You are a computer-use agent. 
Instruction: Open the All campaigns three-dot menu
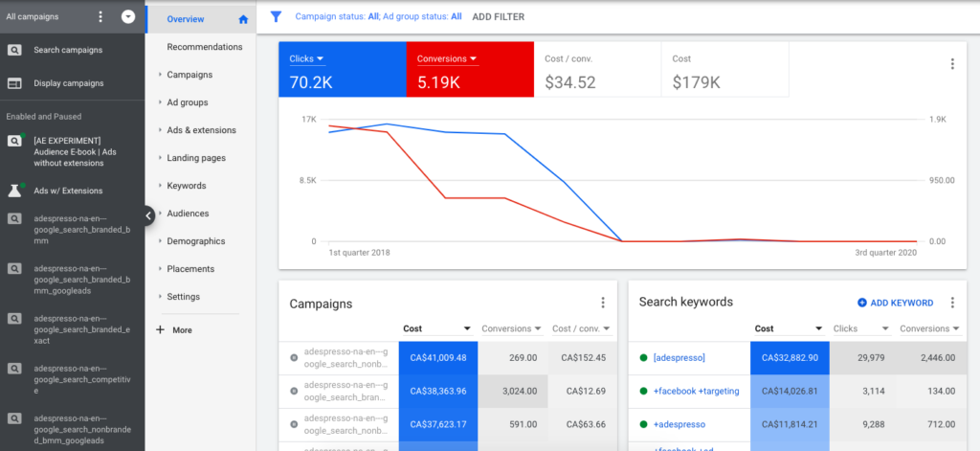point(101,17)
